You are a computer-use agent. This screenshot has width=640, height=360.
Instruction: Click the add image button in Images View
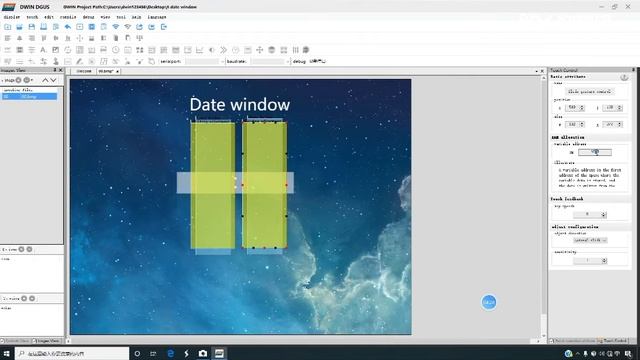18,80
